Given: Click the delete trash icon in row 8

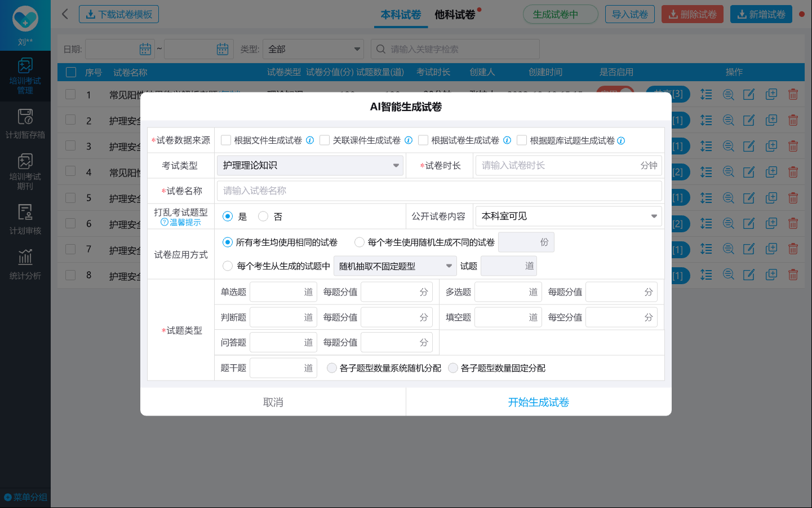Looking at the screenshot, I should tap(793, 275).
